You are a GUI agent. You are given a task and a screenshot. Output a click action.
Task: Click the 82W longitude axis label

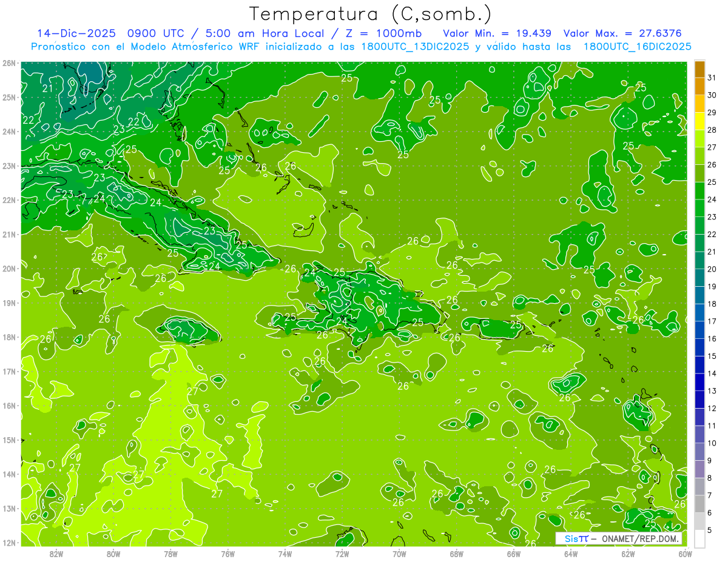click(x=56, y=554)
